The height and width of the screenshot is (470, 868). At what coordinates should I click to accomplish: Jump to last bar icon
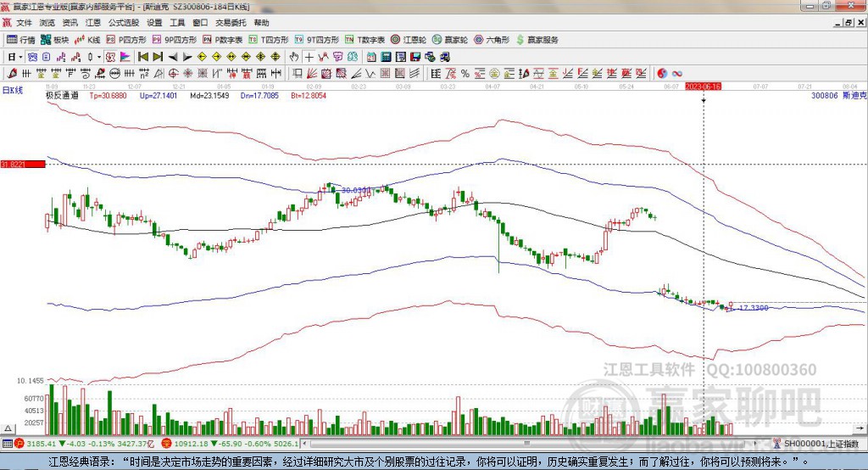[158, 57]
